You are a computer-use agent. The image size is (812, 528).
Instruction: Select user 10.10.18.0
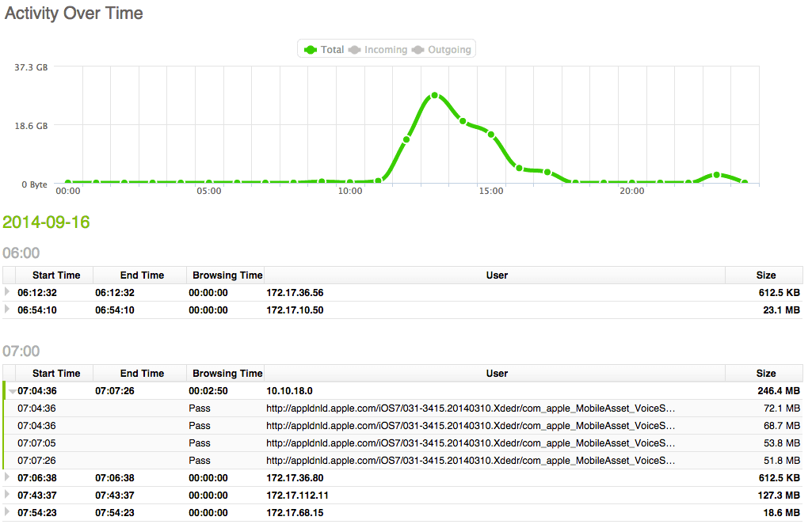tap(289, 391)
